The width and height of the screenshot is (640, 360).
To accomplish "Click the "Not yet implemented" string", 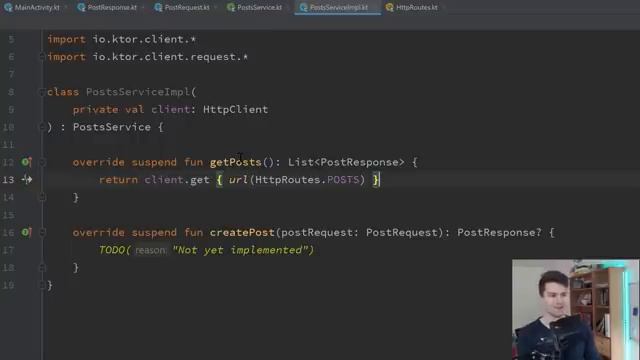I will (x=241, y=250).
